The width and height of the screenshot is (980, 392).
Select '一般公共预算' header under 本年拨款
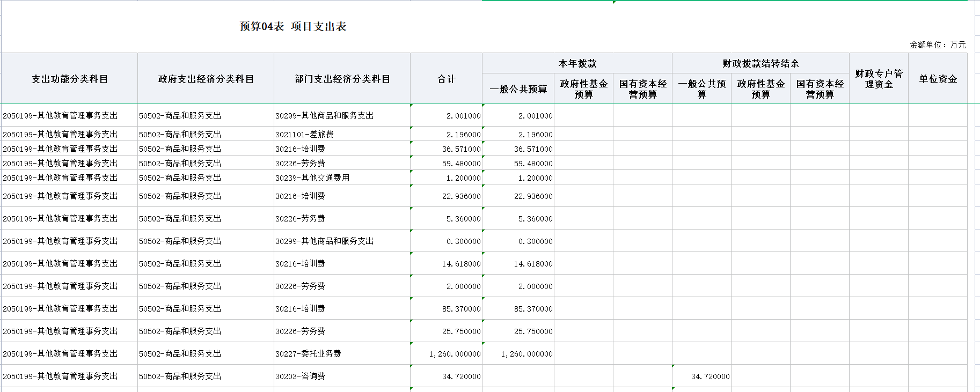tap(518, 89)
